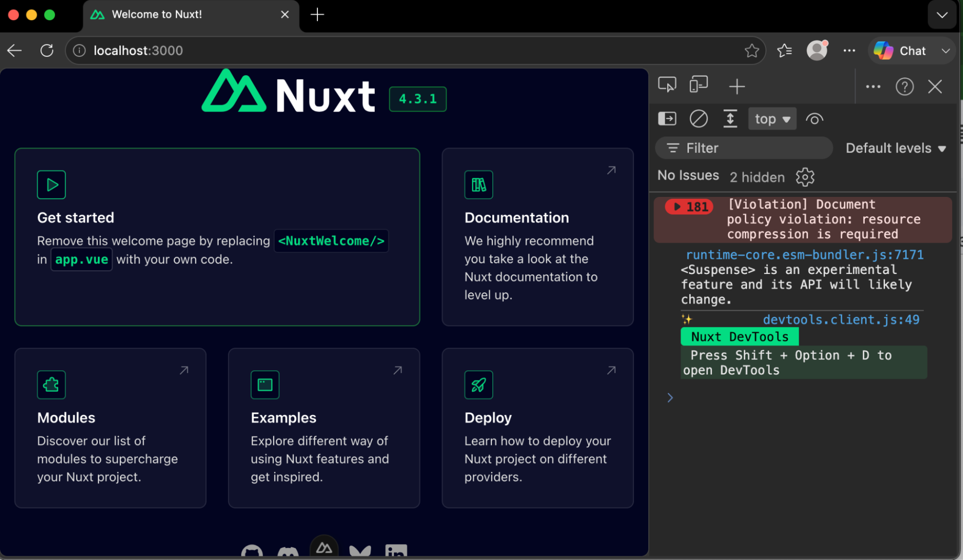Open the Nuxt DevTools floating button at bottom

click(324, 547)
